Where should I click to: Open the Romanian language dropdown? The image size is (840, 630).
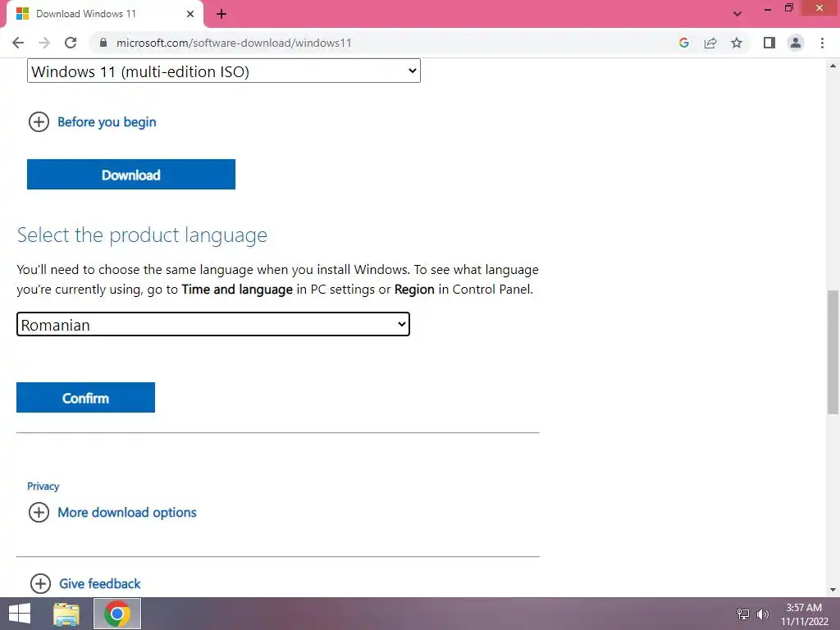pos(213,325)
